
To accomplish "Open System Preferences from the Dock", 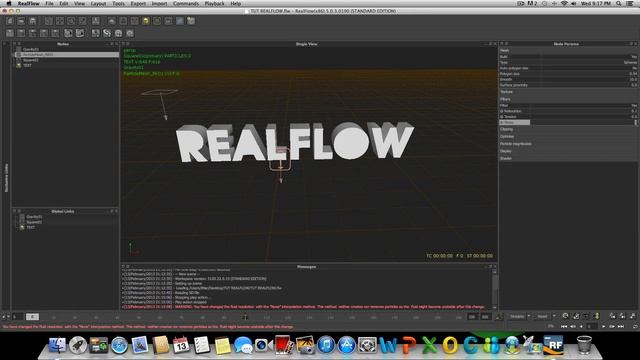I will (367, 345).
